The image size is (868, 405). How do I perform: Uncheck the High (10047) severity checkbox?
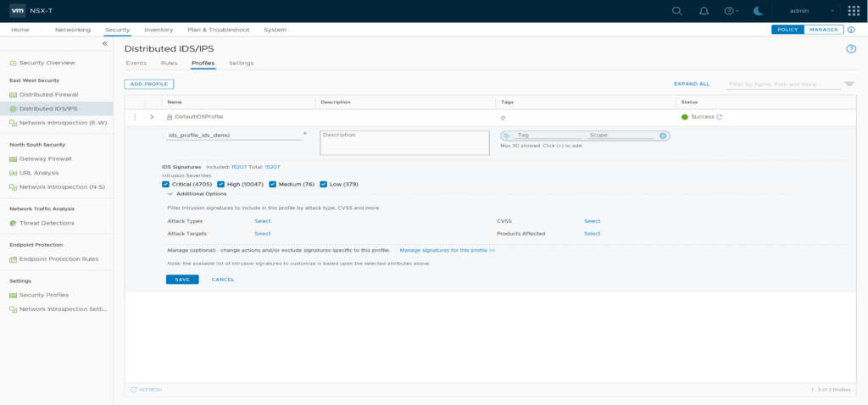[221, 184]
